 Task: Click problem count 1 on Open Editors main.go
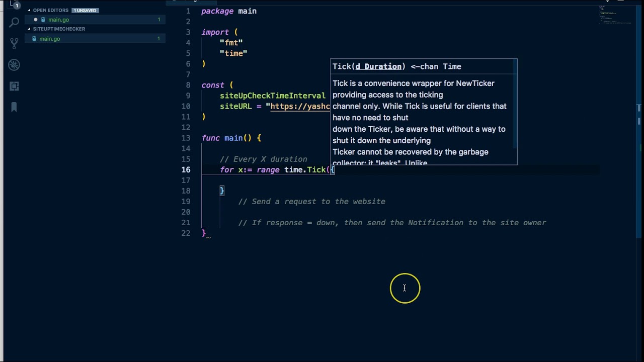[159, 20]
